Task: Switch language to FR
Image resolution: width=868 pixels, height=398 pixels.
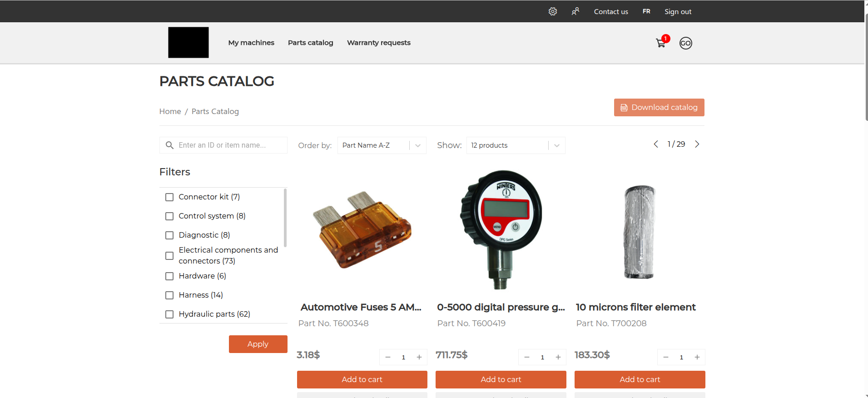Action: (x=646, y=11)
